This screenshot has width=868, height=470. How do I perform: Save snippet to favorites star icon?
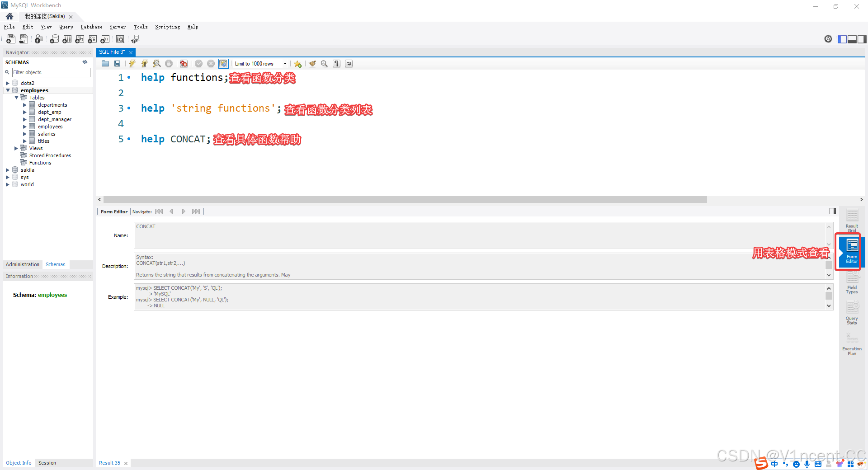(297, 64)
